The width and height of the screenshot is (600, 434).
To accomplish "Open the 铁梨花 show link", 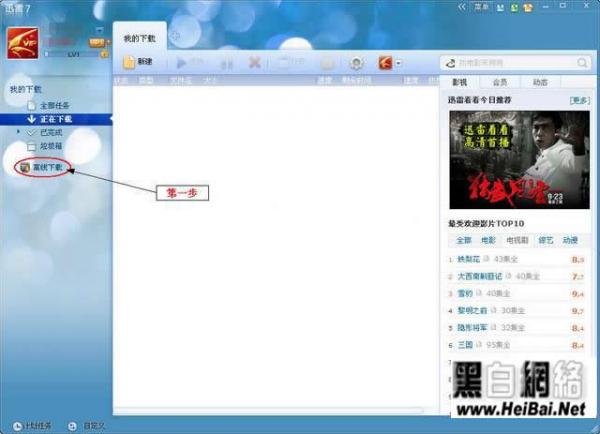I will [x=468, y=259].
